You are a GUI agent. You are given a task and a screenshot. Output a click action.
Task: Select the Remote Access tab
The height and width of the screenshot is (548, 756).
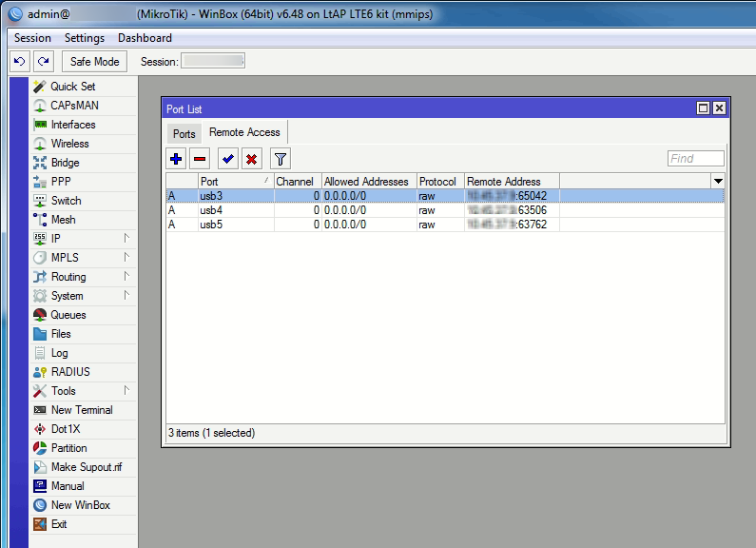point(244,132)
